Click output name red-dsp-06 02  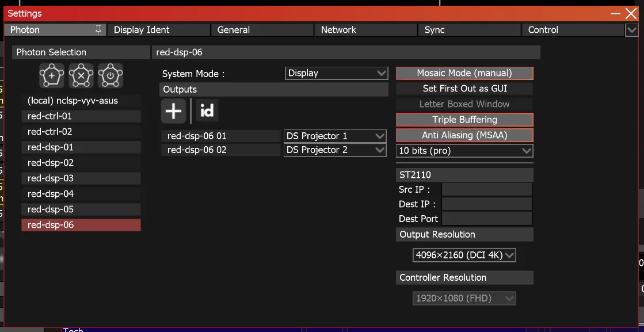click(x=220, y=150)
